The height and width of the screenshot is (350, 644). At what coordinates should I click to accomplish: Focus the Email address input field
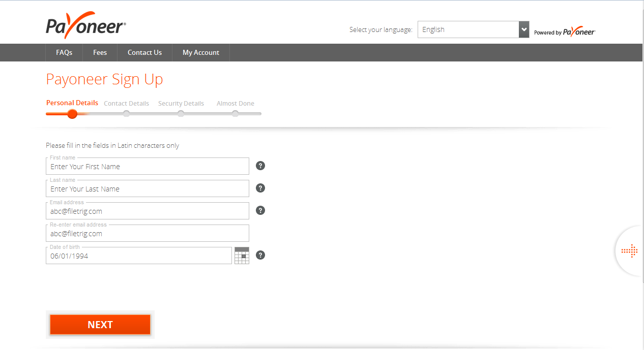(x=148, y=211)
